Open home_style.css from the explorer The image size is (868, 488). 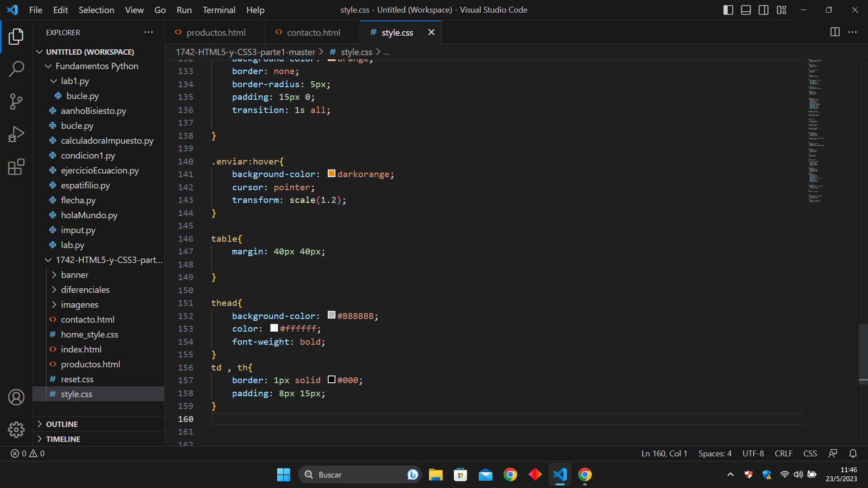[x=90, y=334]
